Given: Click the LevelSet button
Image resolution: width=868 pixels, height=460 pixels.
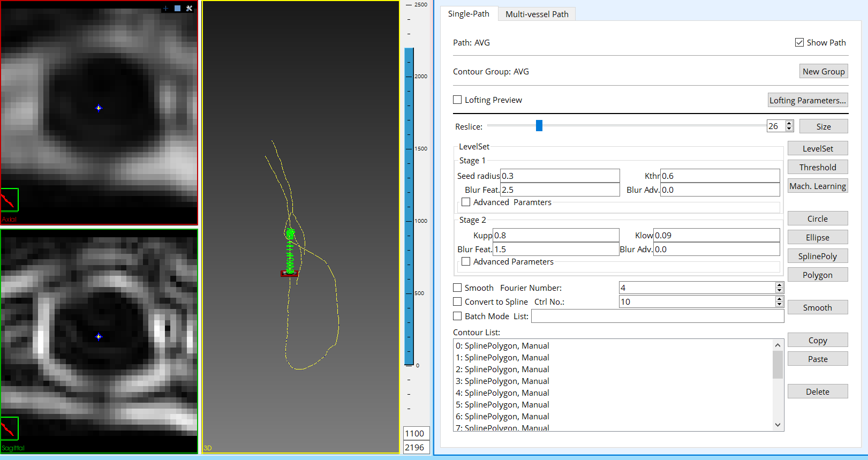Looking at the screenshot, I should [x=818, y=148].
